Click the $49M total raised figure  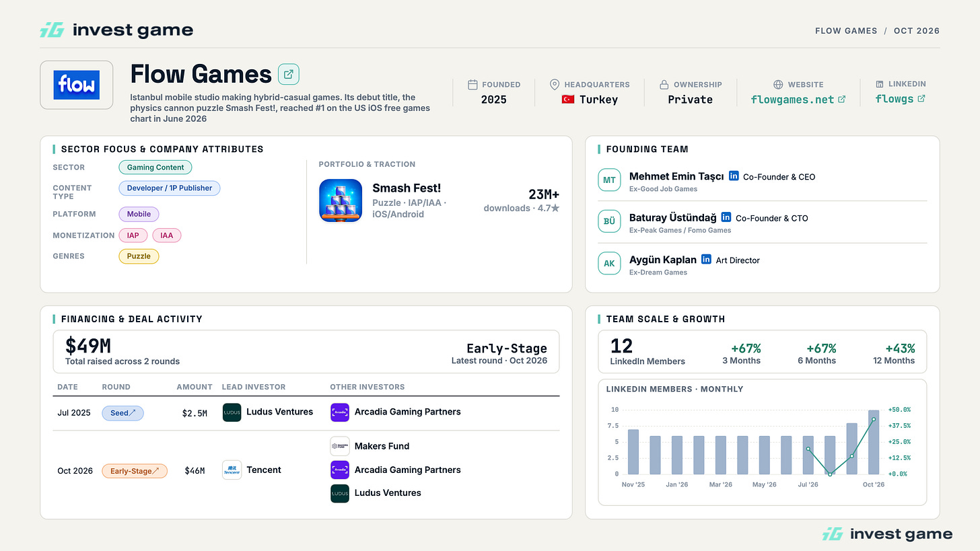[x=88, y=346]
